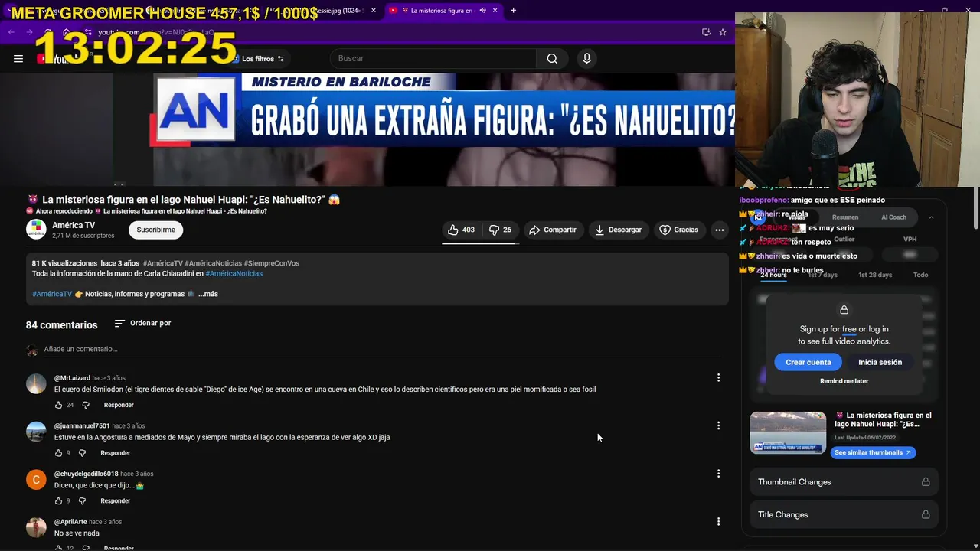Close the jpg image browser tab
This screenshot has height=551, width=980.
tap(374, 10)
